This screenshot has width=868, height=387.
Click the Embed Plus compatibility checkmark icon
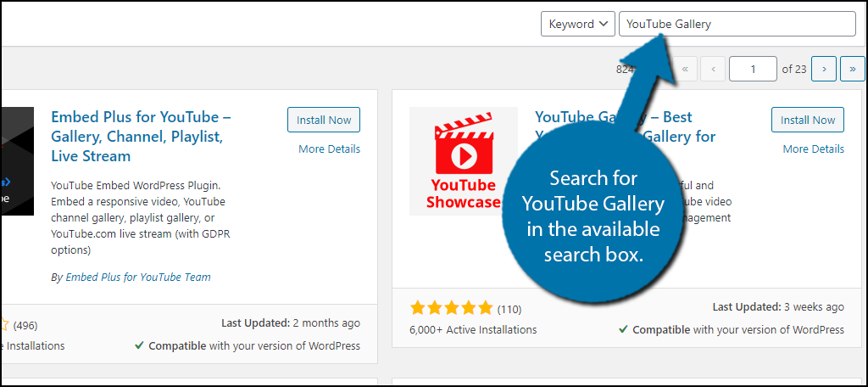140,345
